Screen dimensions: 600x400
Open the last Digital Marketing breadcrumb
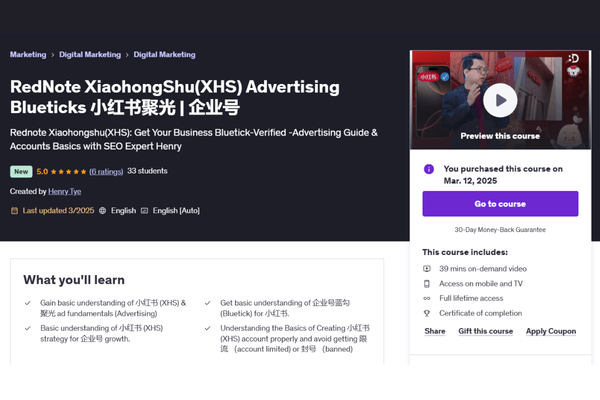tap(164, 54)
